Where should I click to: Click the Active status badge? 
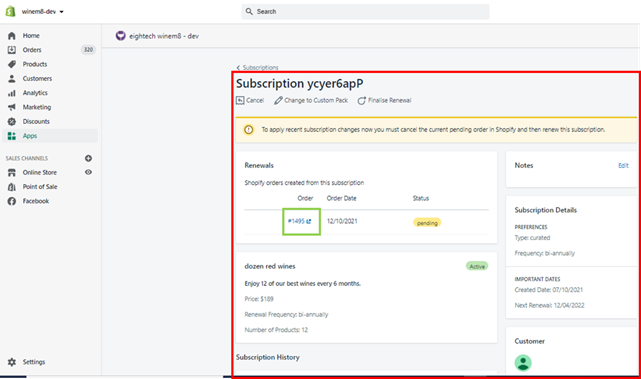pyautogui.click(x=477, y=266)
